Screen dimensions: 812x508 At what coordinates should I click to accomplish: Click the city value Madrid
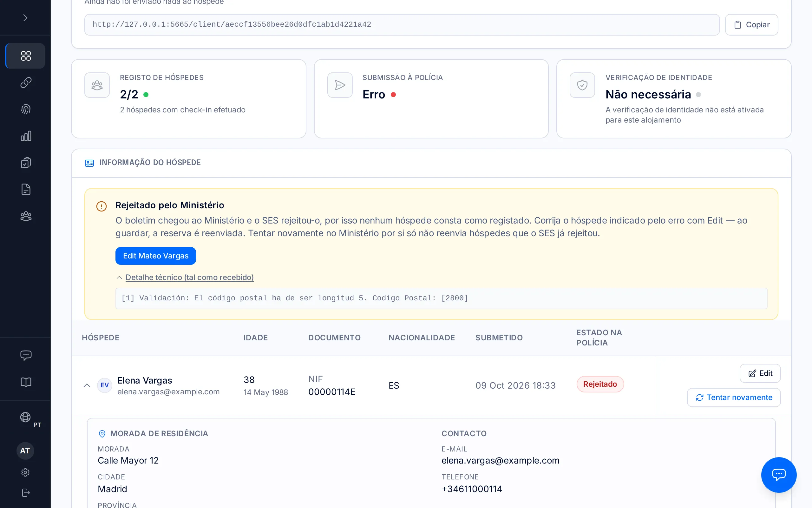tap(112, 489)
